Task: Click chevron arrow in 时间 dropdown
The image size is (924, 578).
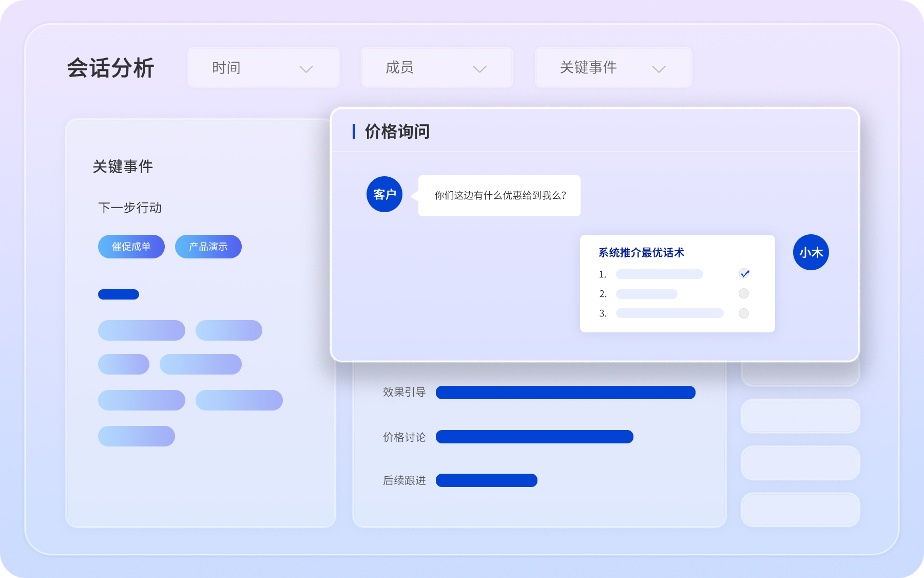Action: pos(306,69)
